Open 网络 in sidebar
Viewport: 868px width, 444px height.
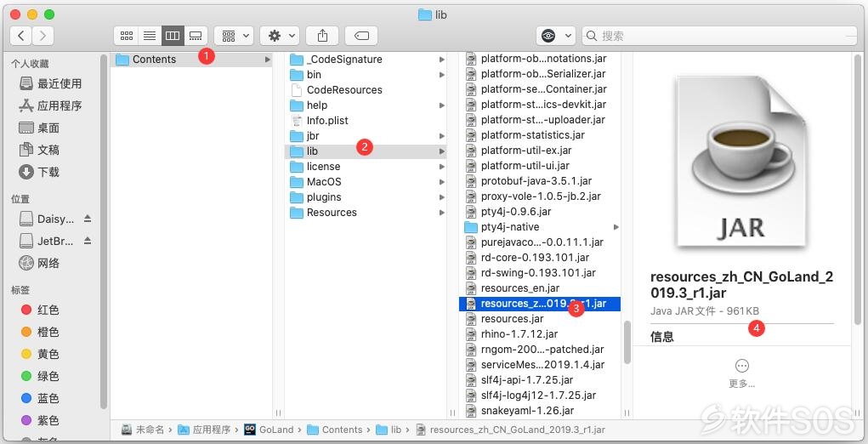point(40,264)
